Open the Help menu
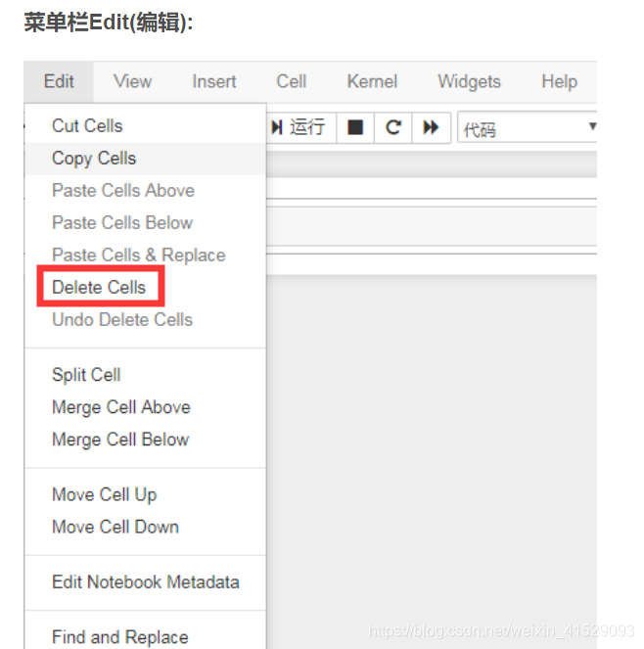The height and width of the screenshot is (649, 644). pyautogui.click(x=559, y=81)
